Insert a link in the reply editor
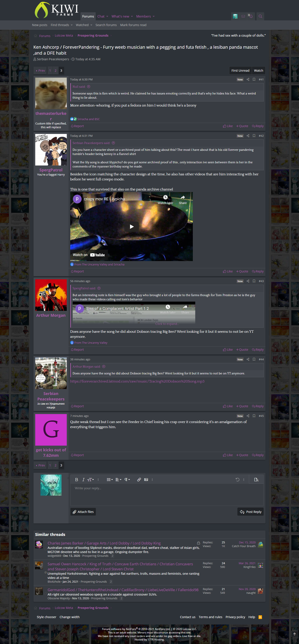Viewport: 299px width, 644px height. click(139, 480)
